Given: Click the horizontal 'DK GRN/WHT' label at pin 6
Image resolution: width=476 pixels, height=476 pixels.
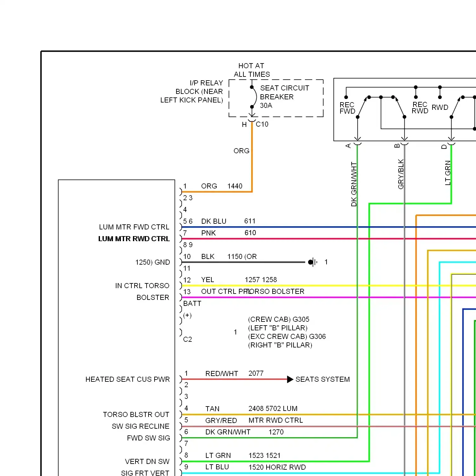Looking at the screenshot, I should click(228, 432).
